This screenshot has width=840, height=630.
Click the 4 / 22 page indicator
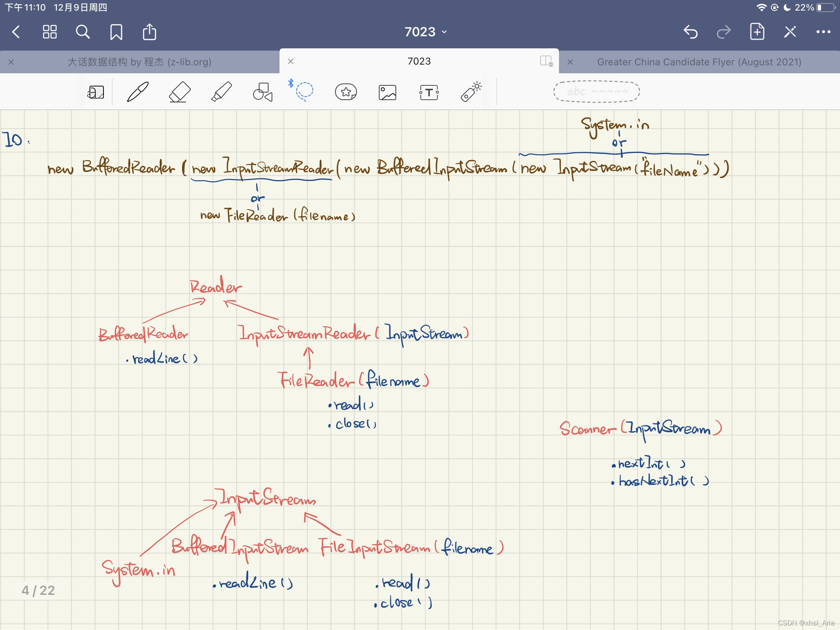[x=38, y=590]
